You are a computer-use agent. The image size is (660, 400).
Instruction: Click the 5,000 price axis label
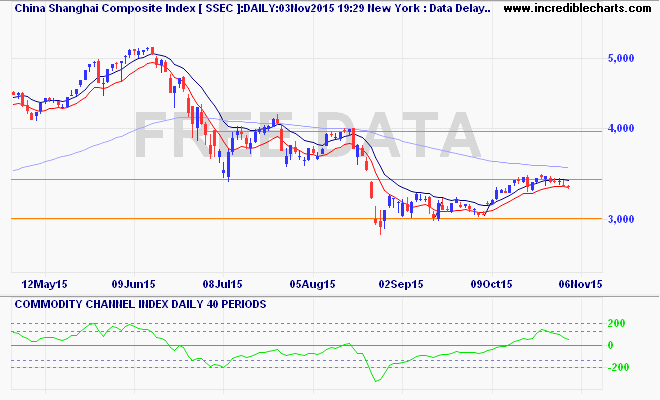pyautogui.click(x=621, y=58)
